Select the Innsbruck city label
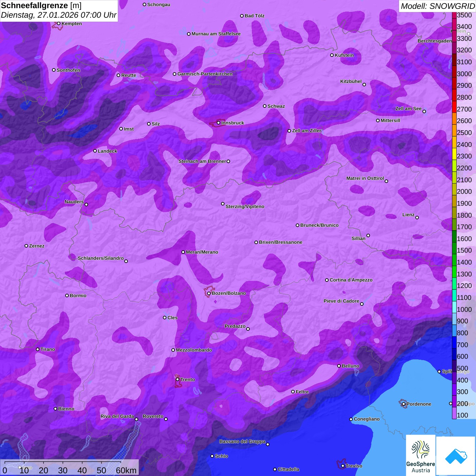Viewport: 476px width, 476px height. pos(233,123)
